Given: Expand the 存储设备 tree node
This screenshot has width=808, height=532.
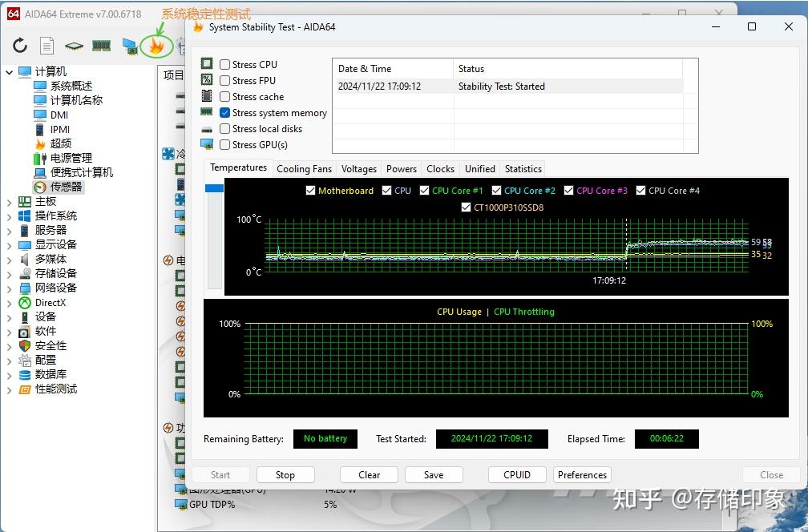Looking at the screenshot, I should [x=10, y=274].
